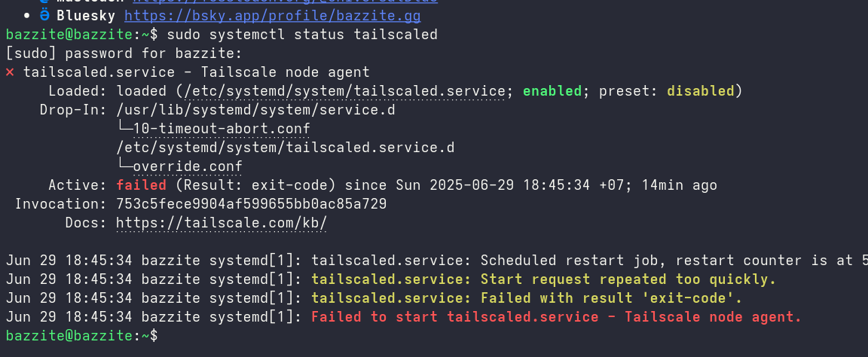Screen dimensions: 868x357
Task: Click the '[sudo] password for bazzite' line
Action: [x=124, y=53]
